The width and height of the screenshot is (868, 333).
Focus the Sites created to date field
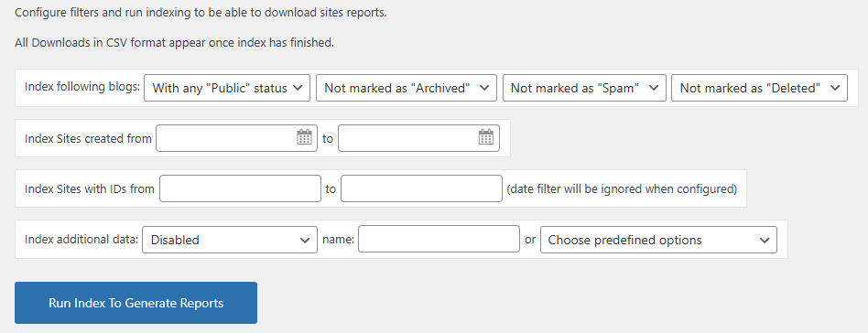418,138
